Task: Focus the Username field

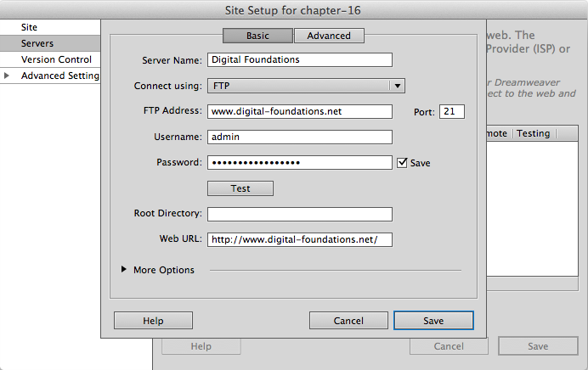Action: tap(299, 137)
